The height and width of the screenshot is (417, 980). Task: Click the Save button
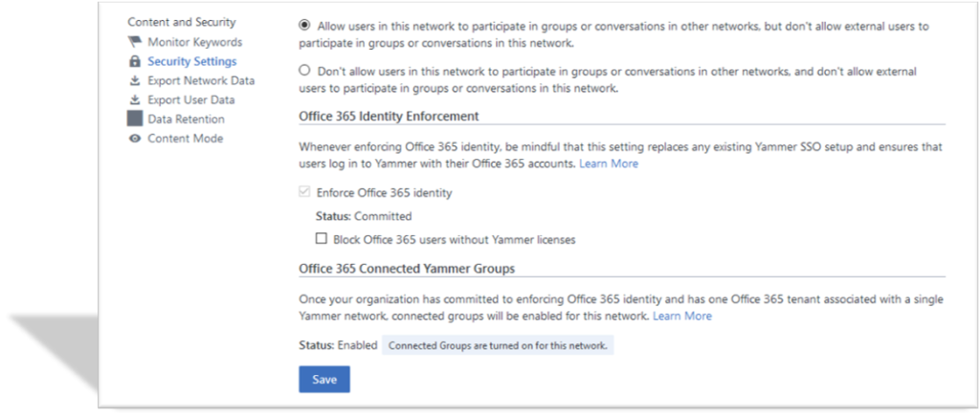click(x=324, y=380)
